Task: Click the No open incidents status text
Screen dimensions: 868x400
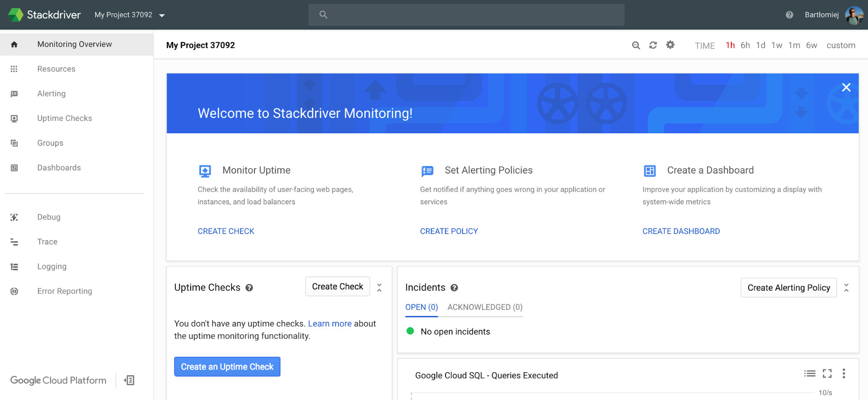Action: 455,332
